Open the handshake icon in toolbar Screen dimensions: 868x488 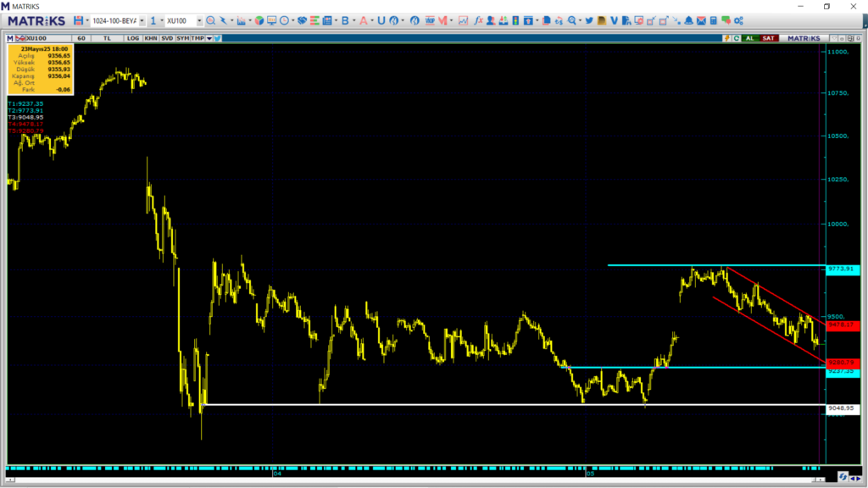(302, 20)
